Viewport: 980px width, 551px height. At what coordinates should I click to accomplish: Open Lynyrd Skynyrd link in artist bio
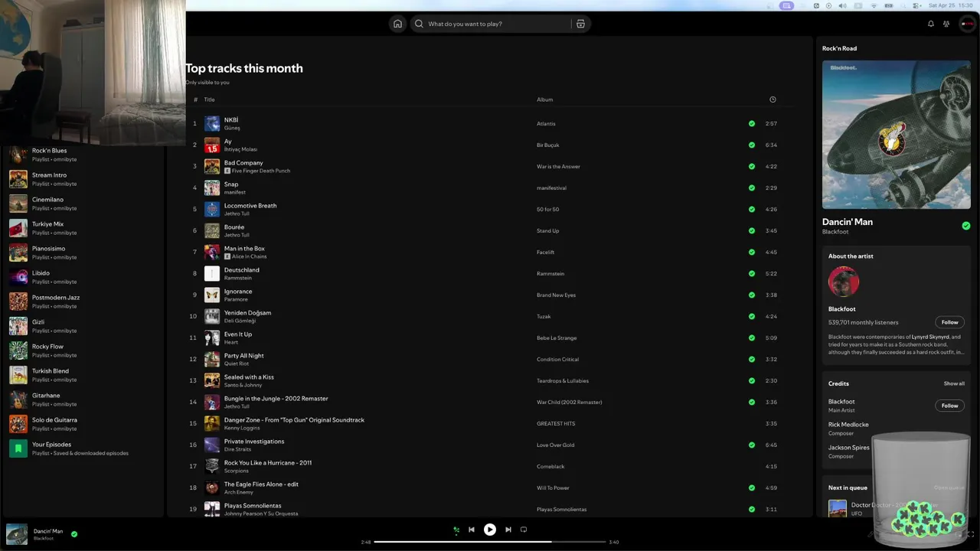[930, 337]
